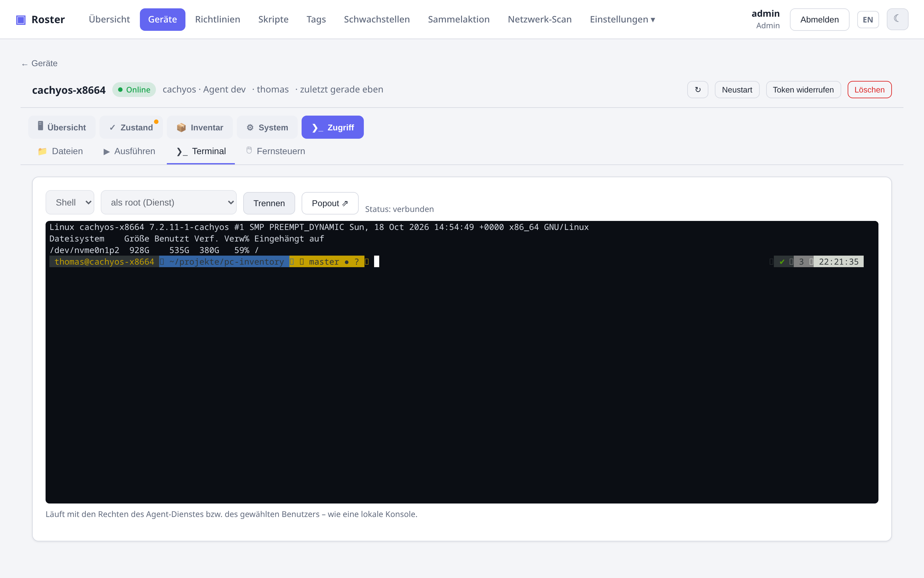Image resolution: width=924 pixels, height=578 pixels.
Task: Open Tags in top navigation
Action: pos(316,20)
